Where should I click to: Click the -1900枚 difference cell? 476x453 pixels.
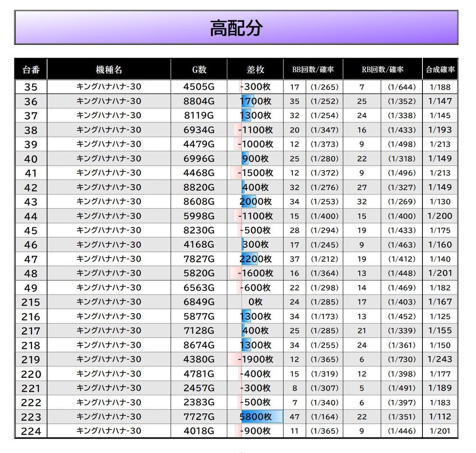[x=255, y=359]
